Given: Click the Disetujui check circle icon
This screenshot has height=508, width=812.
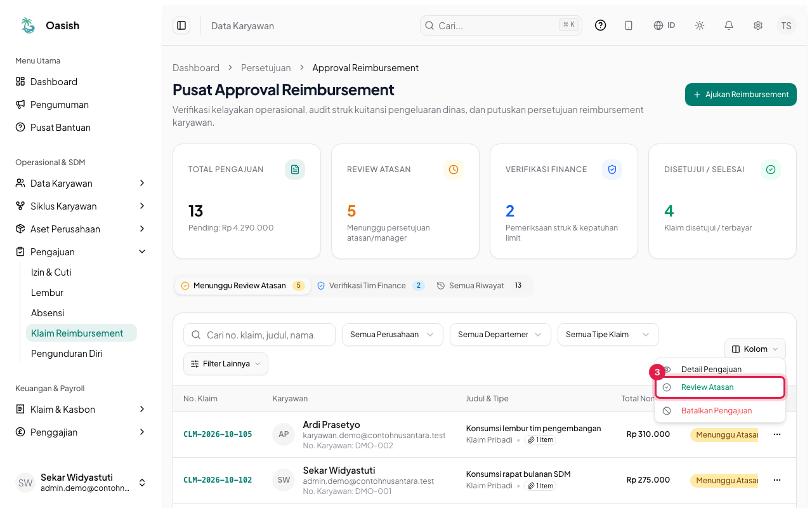Looking at the screenshot, I should point(771,170).
